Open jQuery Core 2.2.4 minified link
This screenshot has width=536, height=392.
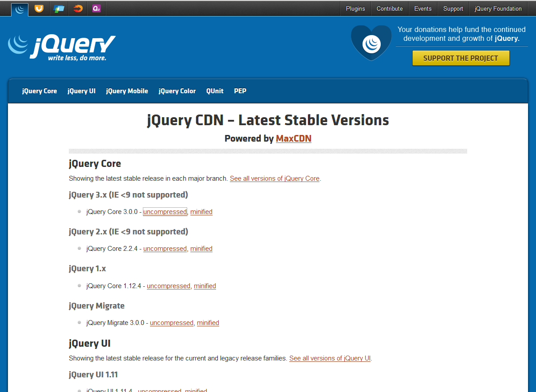point(201,249)
